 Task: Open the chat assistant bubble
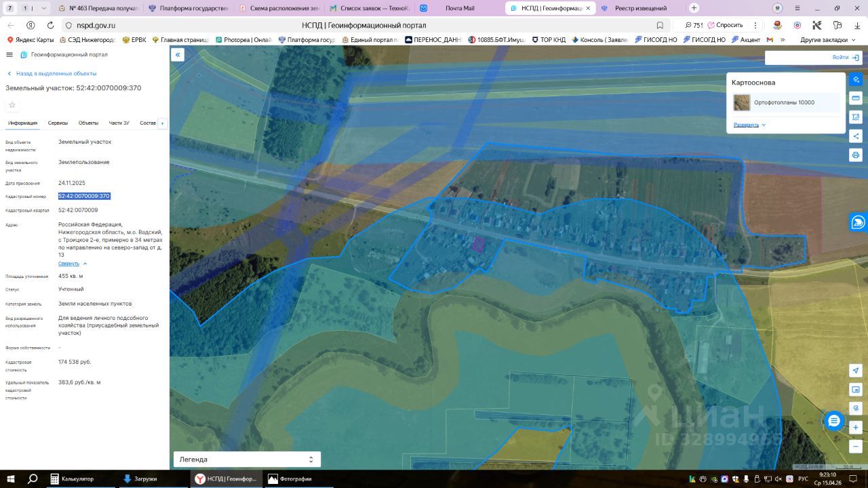pyautogui.click(x=834, y=421)
